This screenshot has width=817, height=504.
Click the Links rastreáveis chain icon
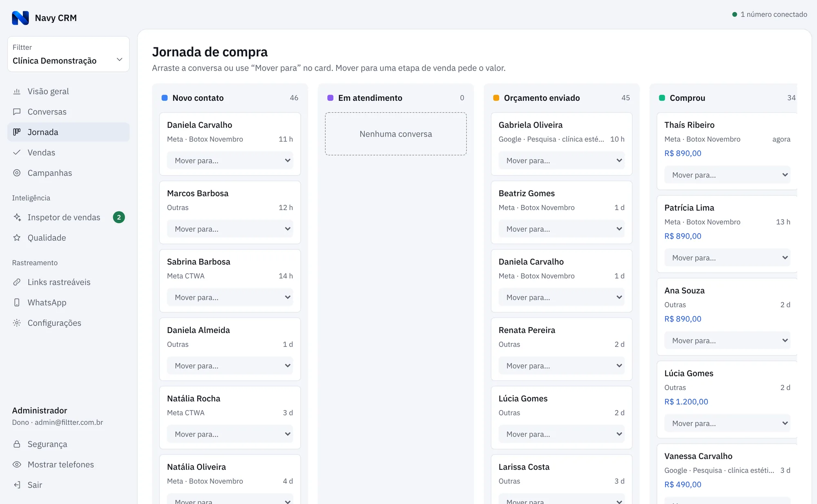[17, 282]
